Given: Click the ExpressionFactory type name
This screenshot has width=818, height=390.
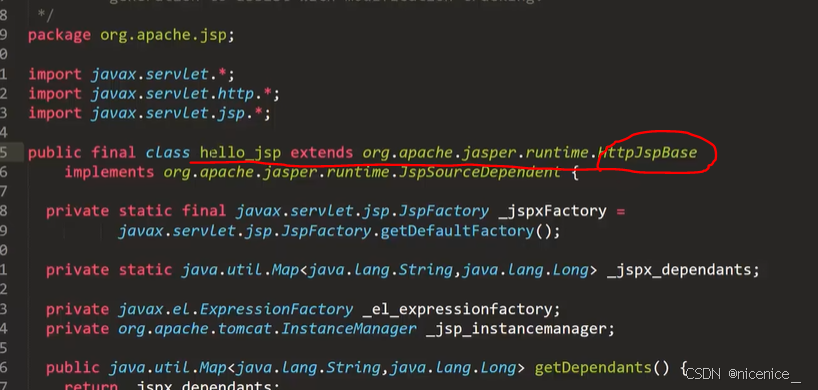Looking at the screenshot, I should 276,309.
